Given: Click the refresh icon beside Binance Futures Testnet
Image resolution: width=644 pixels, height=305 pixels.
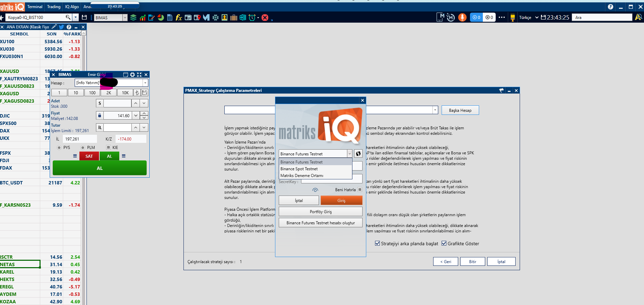Looking at the screenshot, I should [x=358, y=154].
